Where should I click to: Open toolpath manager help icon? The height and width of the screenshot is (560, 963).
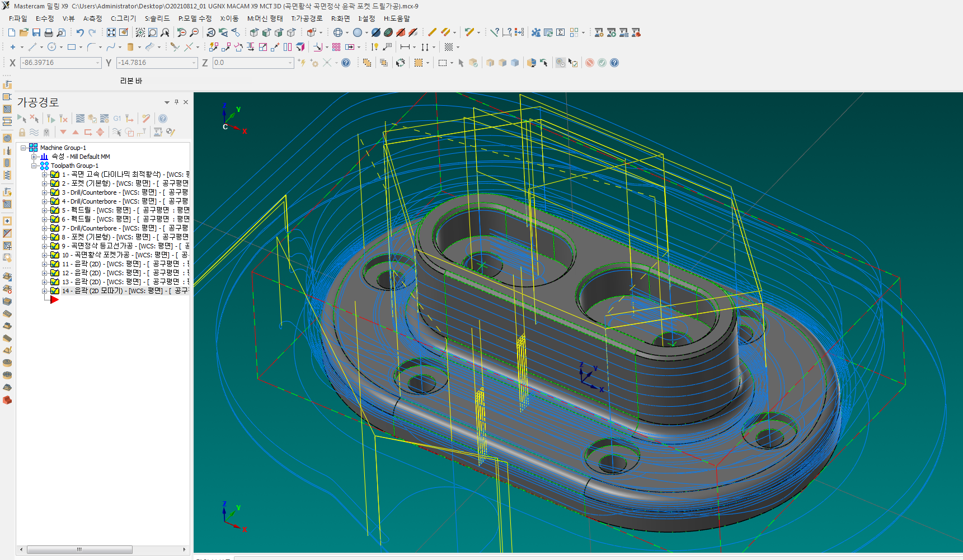click(x=163, y=119)
